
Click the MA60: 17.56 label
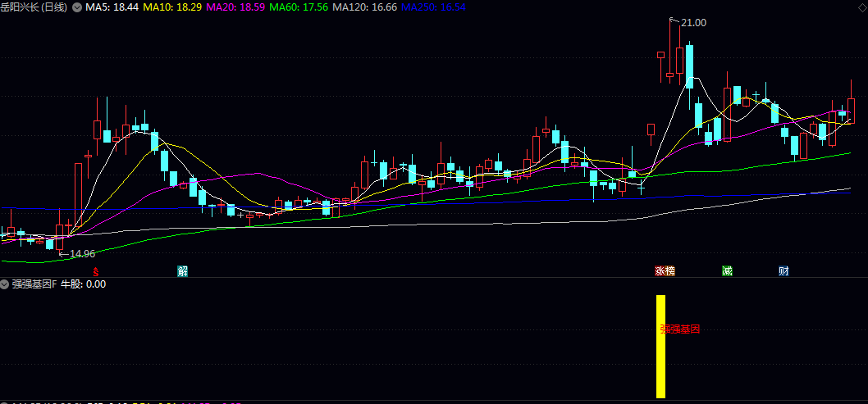[300, 7]
